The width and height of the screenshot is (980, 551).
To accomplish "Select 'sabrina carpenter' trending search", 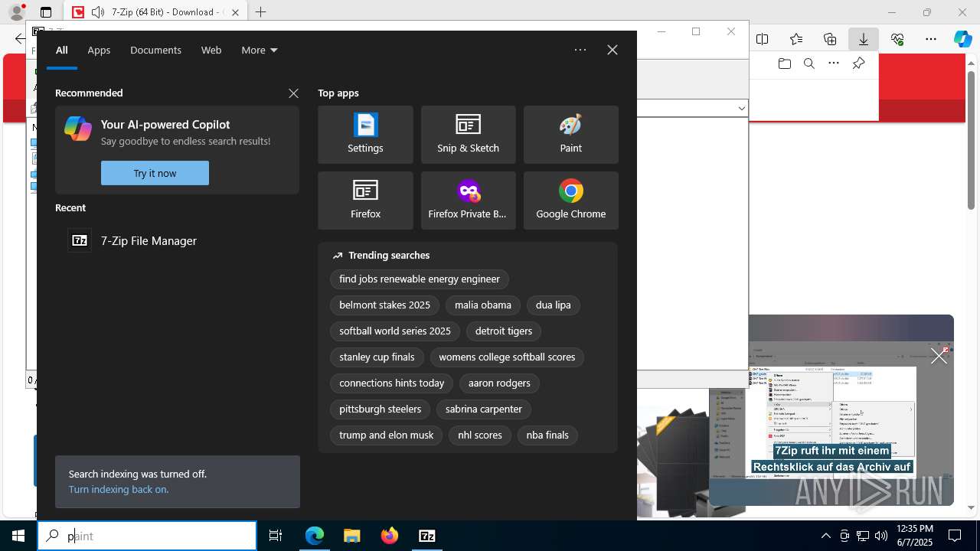I will tap(484, 409).
